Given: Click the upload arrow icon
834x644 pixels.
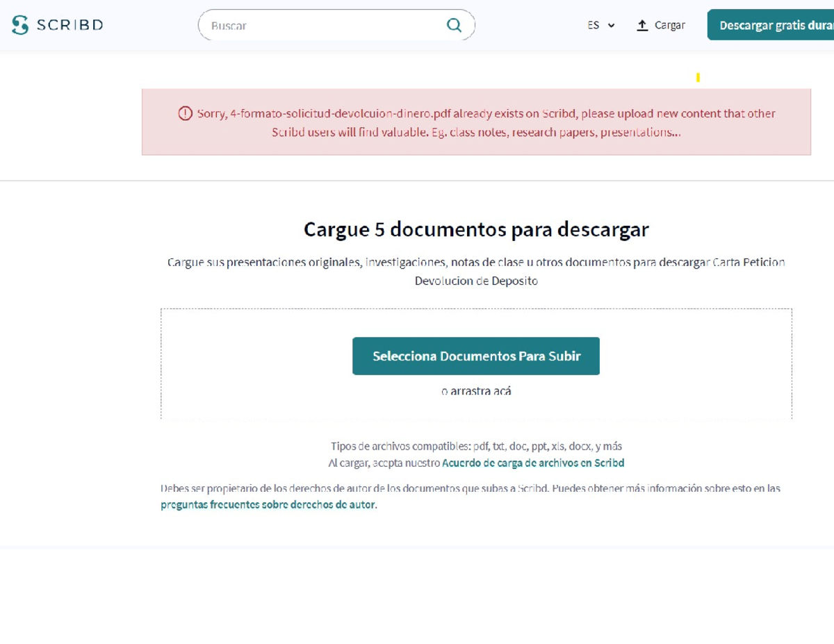Looking at the screenshot, I should point(642,25).
